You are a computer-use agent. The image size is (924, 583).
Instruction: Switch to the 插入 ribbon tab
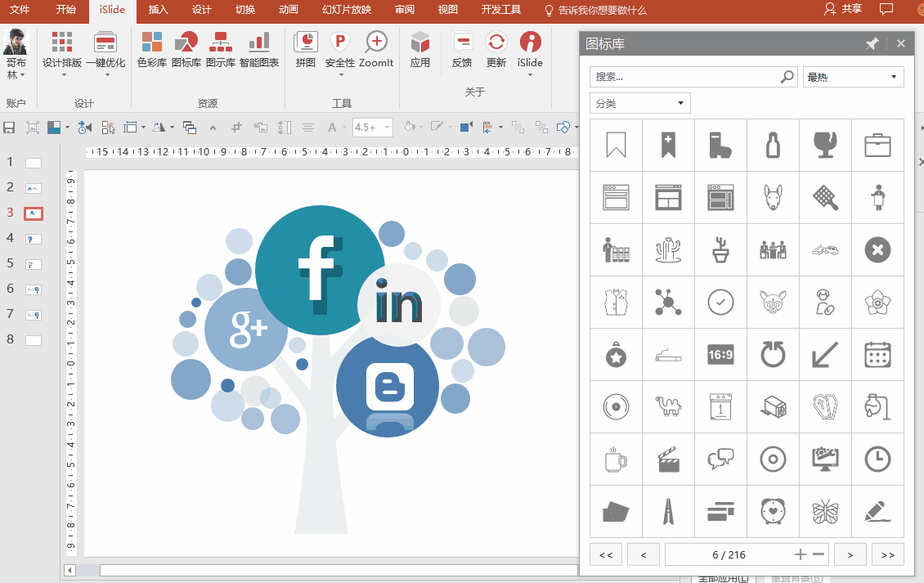click(x=158, y=10)
